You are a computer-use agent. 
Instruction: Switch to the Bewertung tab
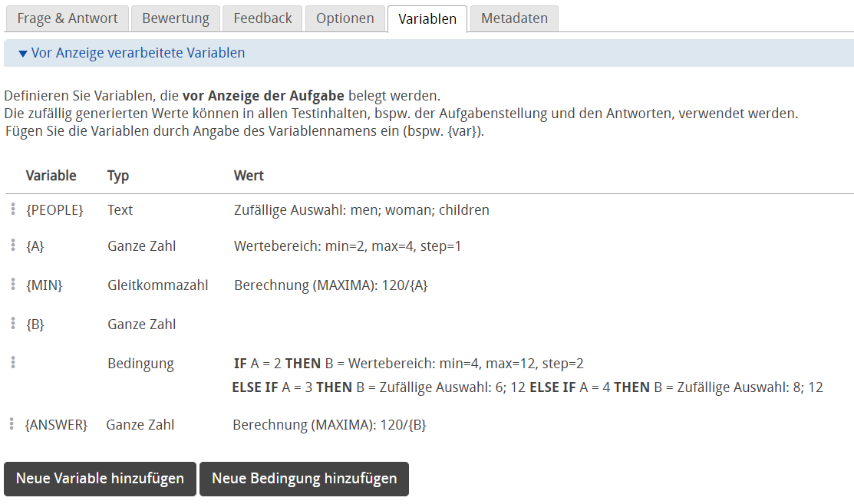click(175, 18)
